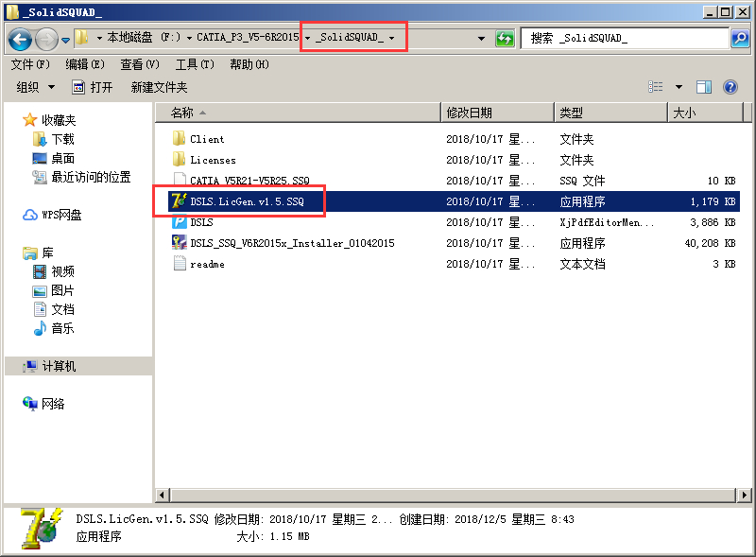
Task: Select the Licenses folder icon
Action: point(179,159)
